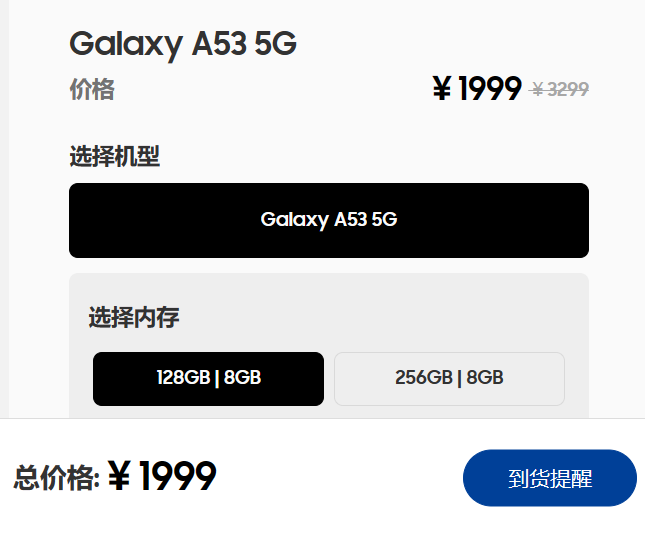
Task: Click the yen symbol beside top 1999 price
Action: [x=442, y=90]
